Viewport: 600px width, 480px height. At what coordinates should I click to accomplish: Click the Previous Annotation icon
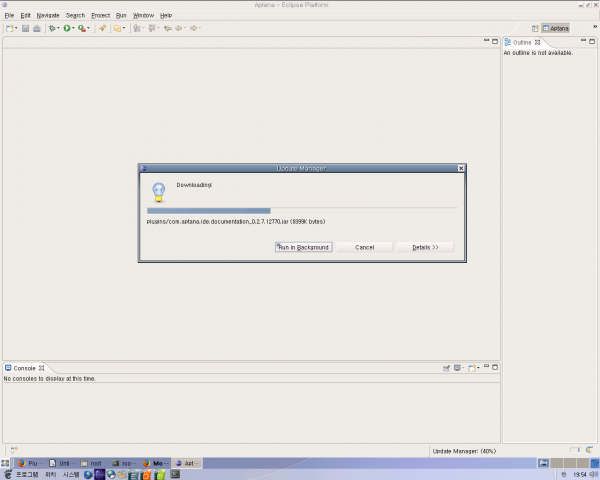tap(152, 28)
